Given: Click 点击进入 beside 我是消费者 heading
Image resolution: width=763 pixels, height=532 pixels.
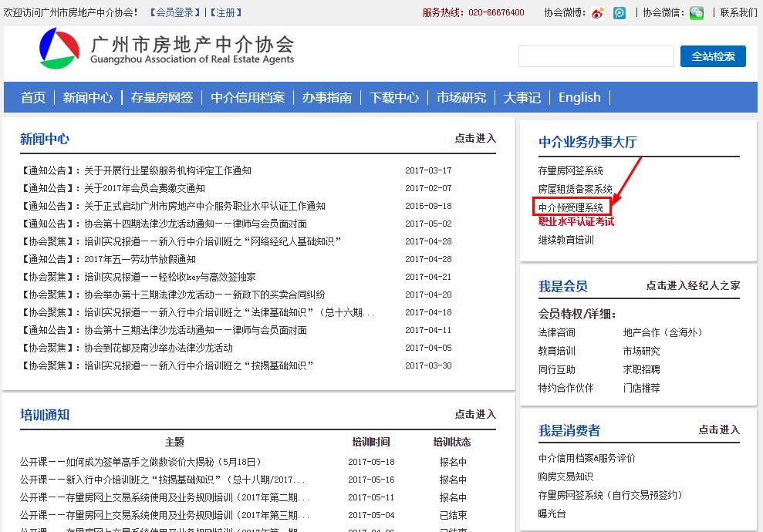Looking at the screenshot, I should pyautogui.click(x=719, y=430).
